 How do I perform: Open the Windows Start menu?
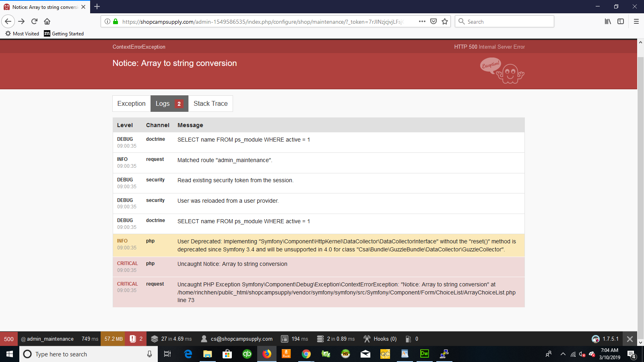point(10,354)
